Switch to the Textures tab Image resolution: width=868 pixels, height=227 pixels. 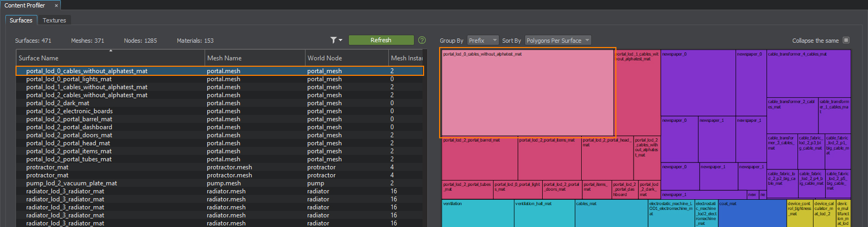(54, 20)
